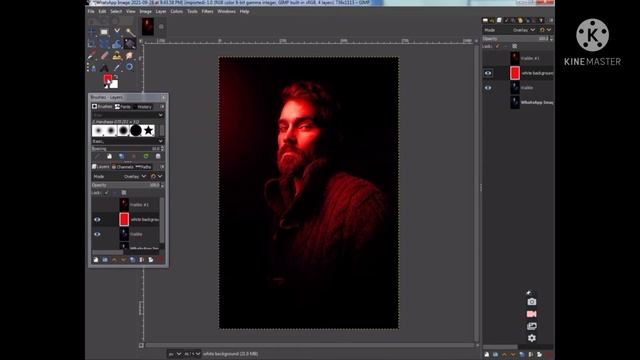Select the Clone stamp tool
The width and height of the screenshot is (640, 360).
tap(117, 56)
